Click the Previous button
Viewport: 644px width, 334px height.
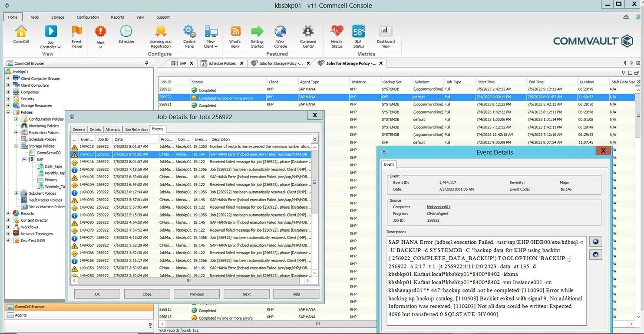pyautogui.click(x=196, y=294)
